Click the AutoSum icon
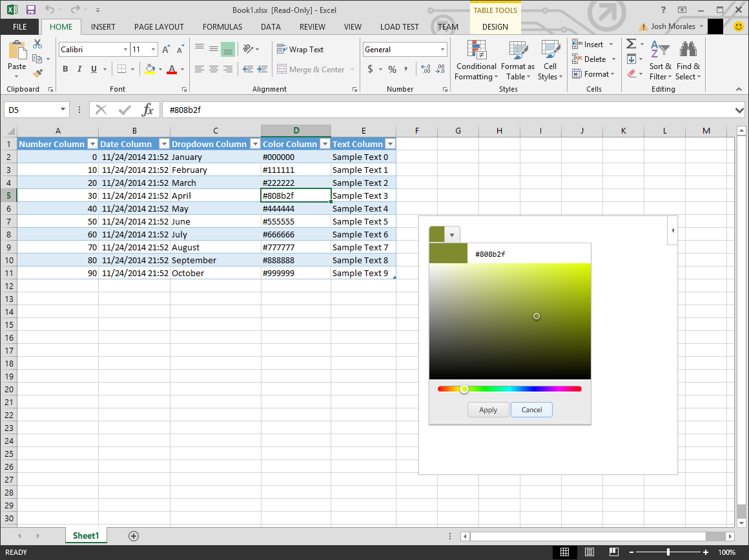 [x=631, y=44]
